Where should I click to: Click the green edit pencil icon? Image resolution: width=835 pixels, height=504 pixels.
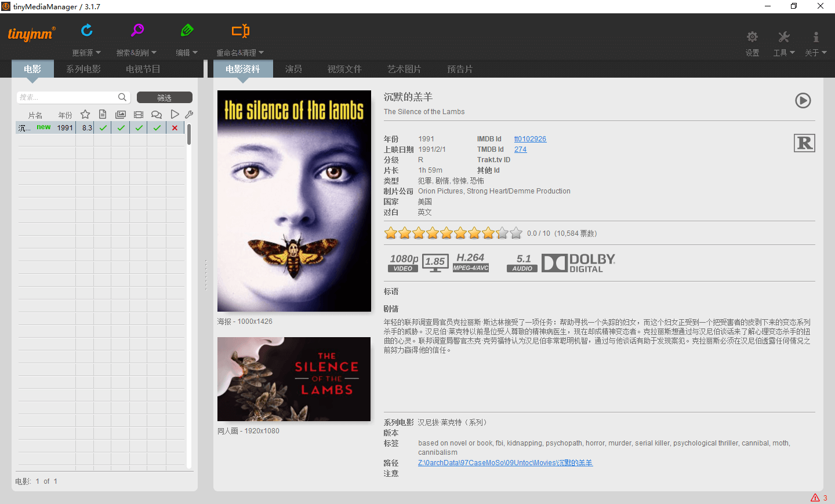187,30
